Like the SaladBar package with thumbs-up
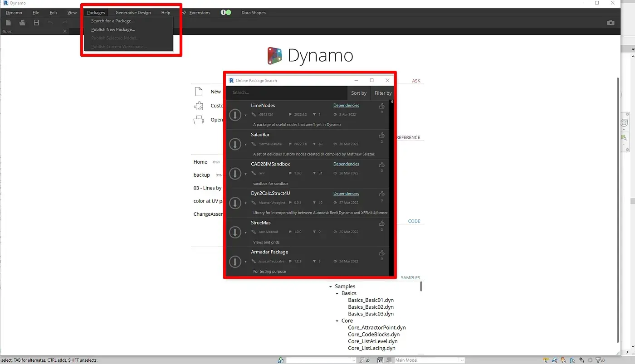635x364 pixels. [382, 135]
